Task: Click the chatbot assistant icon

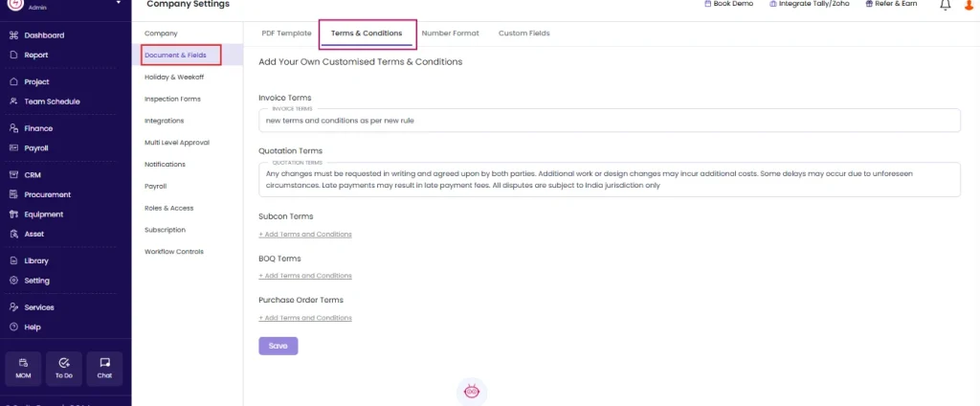Action: coord(472,392)
